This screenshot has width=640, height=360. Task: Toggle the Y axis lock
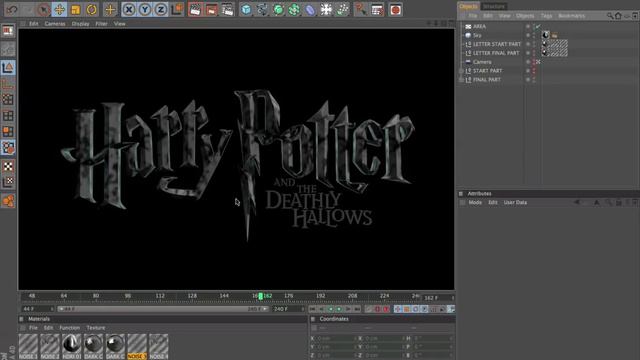[144, 9]
